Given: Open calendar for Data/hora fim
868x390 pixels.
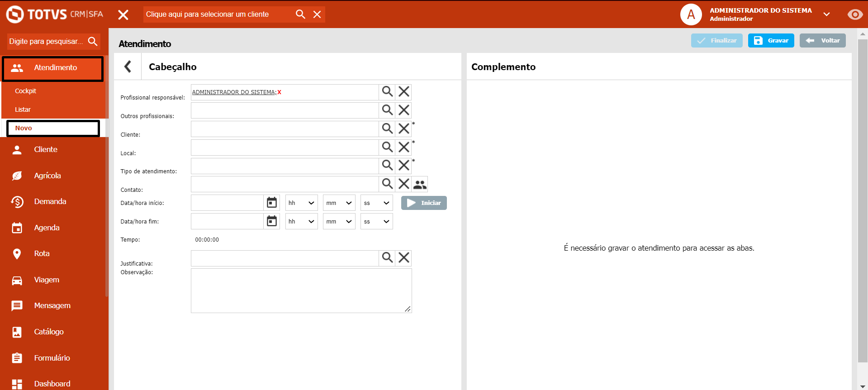Looking at the screenshot, I should 271,221.
